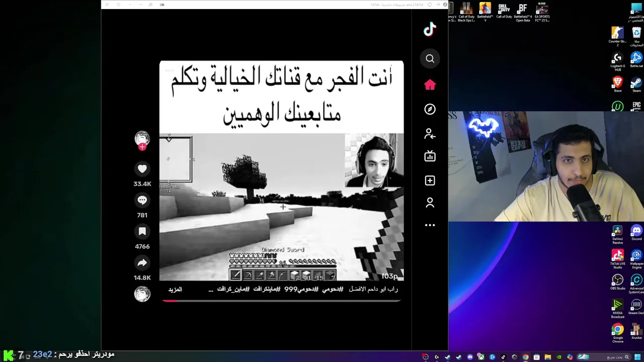Screen dimensions: 644x362
Task: Click the TikTok logo in the sidebar
Action: pos(430,30)
